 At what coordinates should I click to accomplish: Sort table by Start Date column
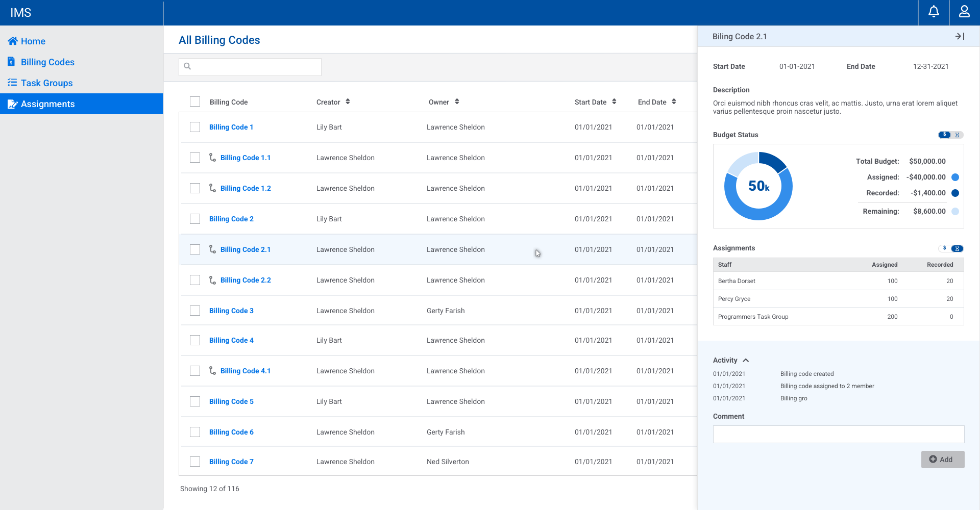click(614, 101)
